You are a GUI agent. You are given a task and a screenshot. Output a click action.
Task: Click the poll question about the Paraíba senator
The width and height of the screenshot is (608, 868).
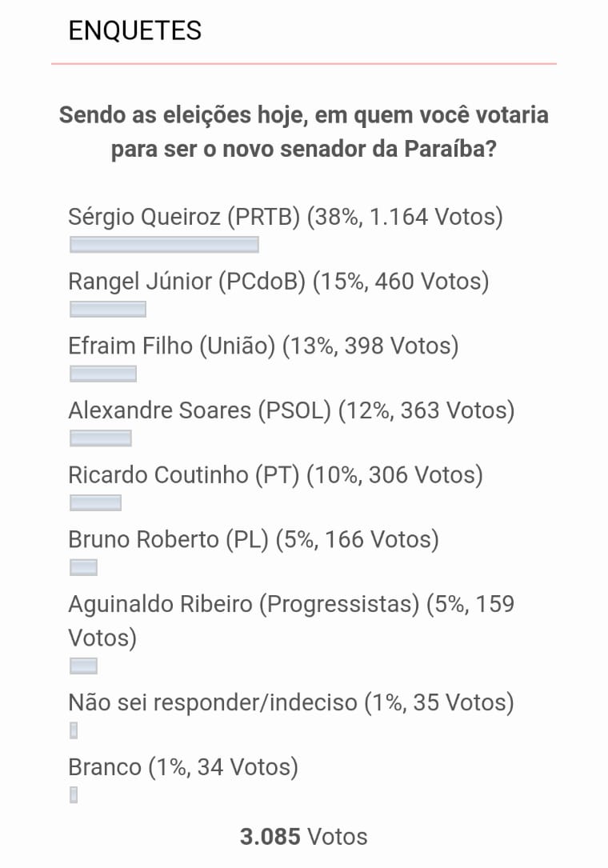(304, 132)
